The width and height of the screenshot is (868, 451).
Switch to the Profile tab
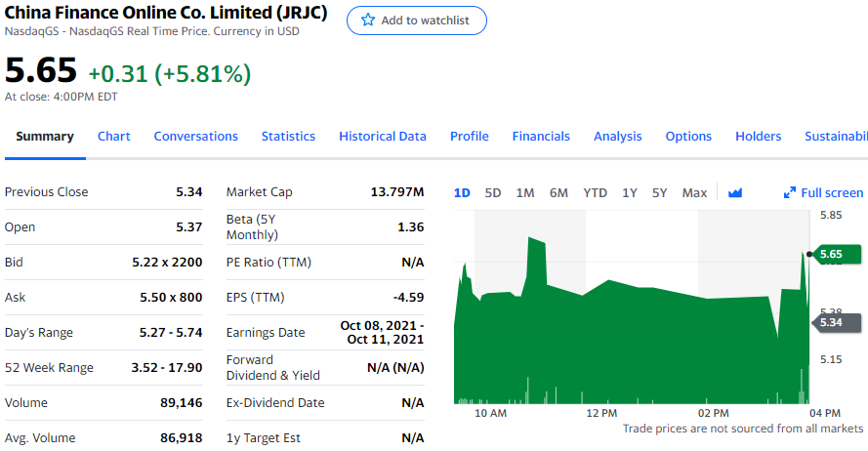[x=470, y=136]
